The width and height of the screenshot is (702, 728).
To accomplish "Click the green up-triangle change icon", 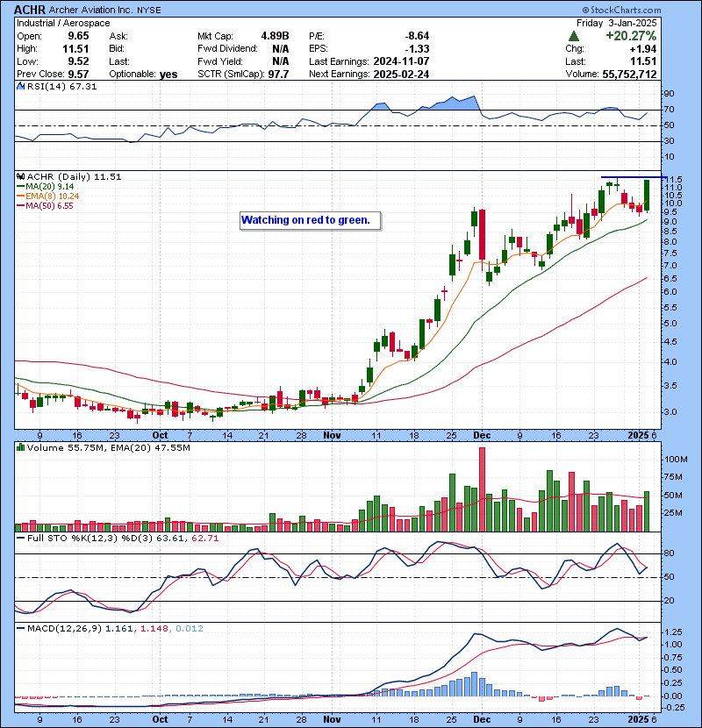I will tap(574, 36).
